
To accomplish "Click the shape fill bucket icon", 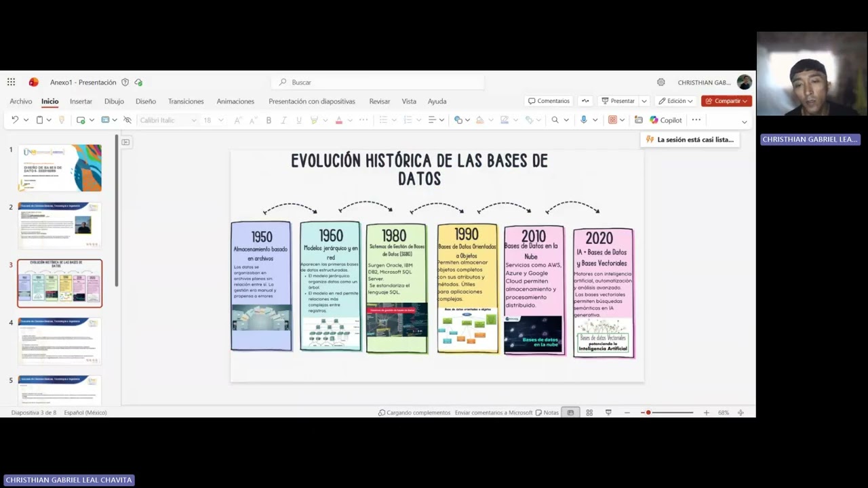I will click(480, 120).
